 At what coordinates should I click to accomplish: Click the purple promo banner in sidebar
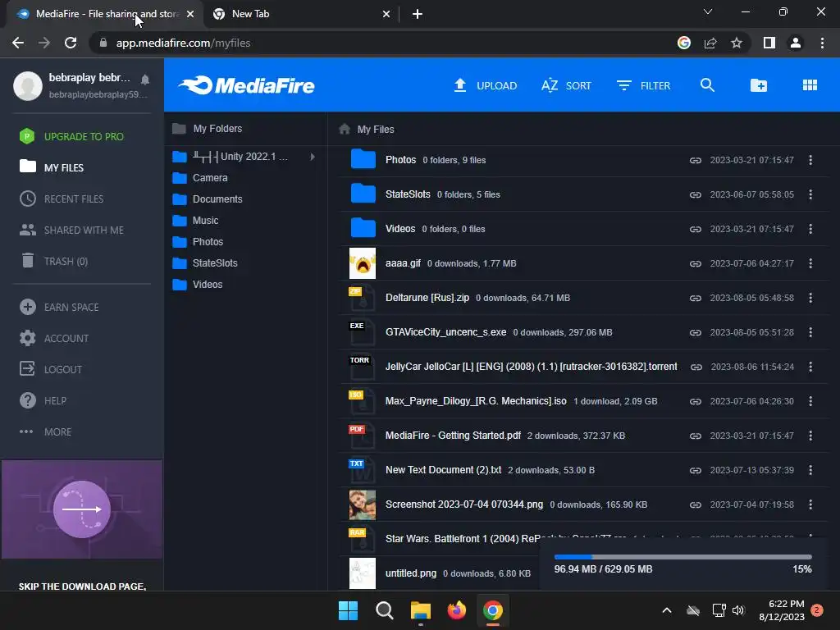click(82, 509)
